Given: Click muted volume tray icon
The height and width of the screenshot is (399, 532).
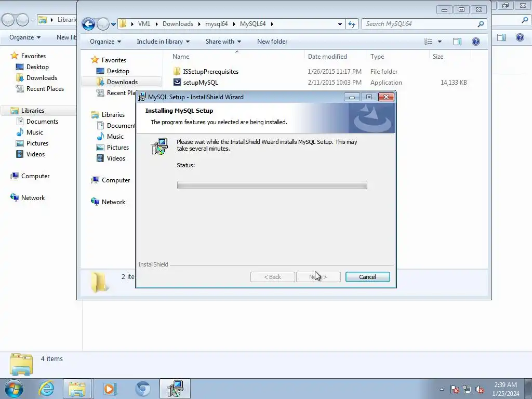Looking at the screenshot, I should click(x=480, y=389).
